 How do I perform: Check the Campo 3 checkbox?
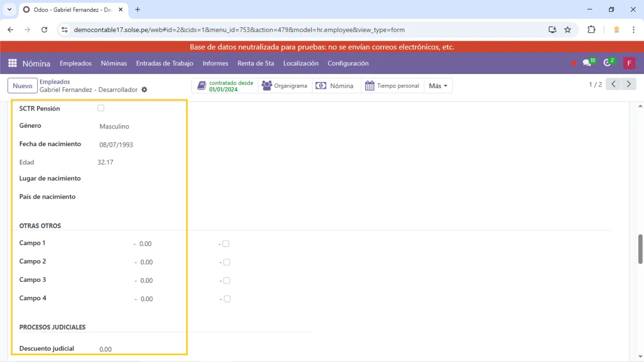[x=227, y=281]
